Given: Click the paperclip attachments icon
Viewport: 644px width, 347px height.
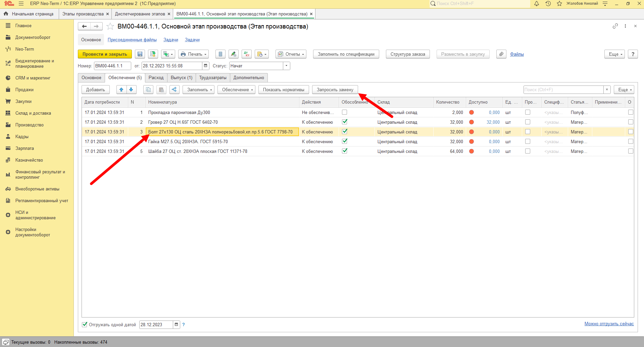Looking at the screenshot, I should tap(501, 54).
